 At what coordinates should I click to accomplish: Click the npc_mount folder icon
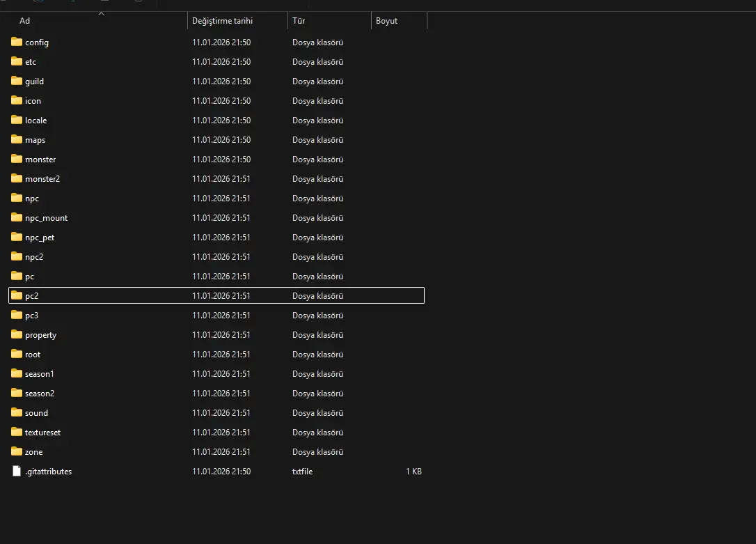tap(17, 217)
